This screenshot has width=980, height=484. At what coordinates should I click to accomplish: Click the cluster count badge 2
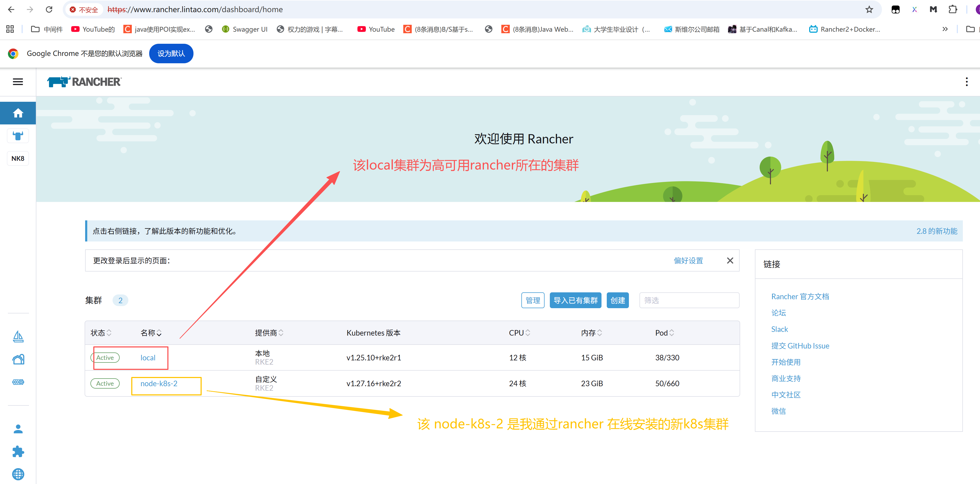[120, 301]
